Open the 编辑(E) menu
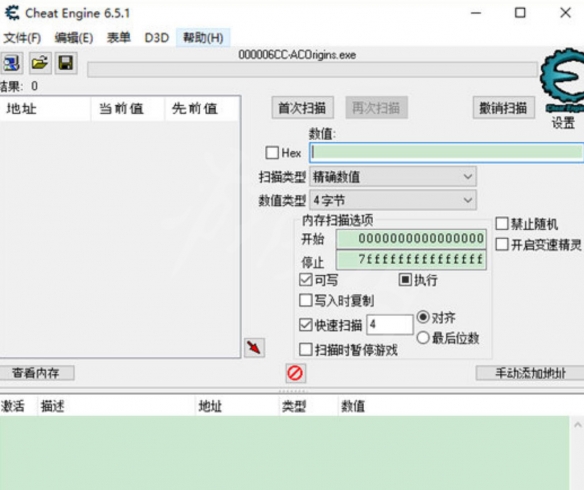584x490 pixels. pos(74,38)
